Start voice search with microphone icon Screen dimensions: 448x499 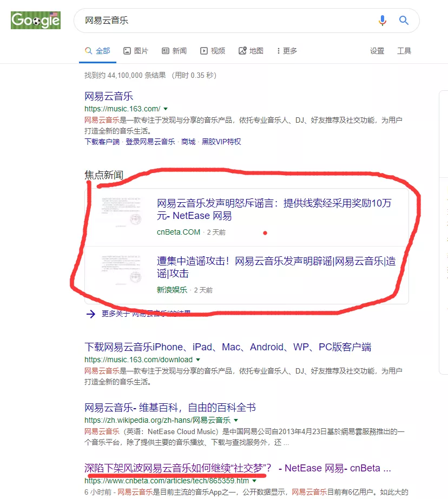383,21
